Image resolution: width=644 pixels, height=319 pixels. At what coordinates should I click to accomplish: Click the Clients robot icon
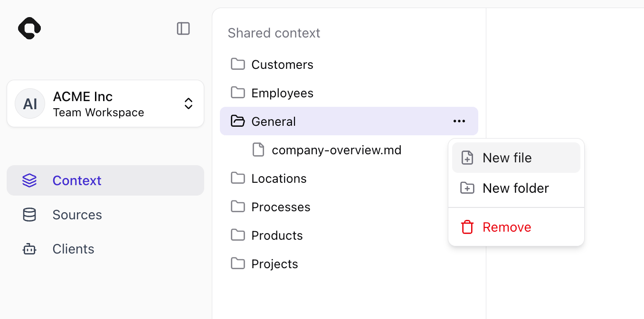coord(29,249)
